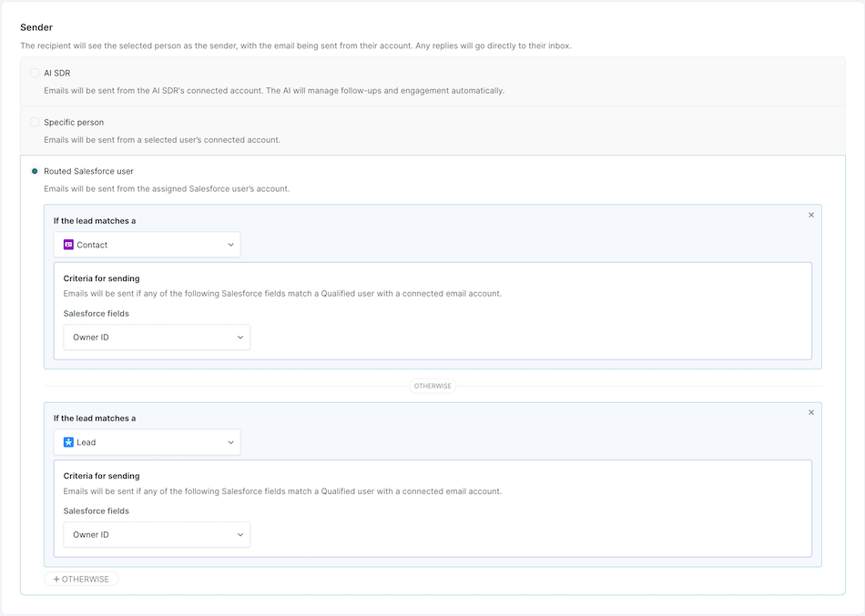Image resolution: width=865 pixels, height=616 pixels.
Task: Click 'Criteria for sending' in Lead rule
Action: [101, 476]
